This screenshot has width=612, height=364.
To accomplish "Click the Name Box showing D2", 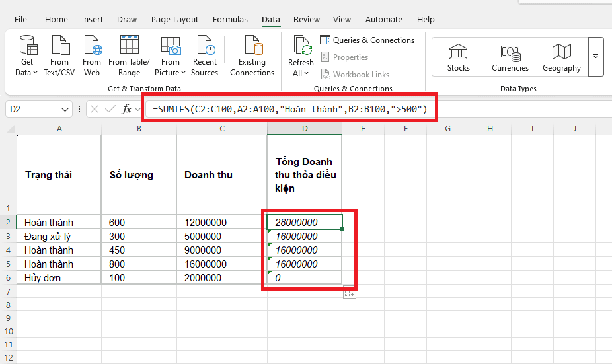I will tap(34, 109).
